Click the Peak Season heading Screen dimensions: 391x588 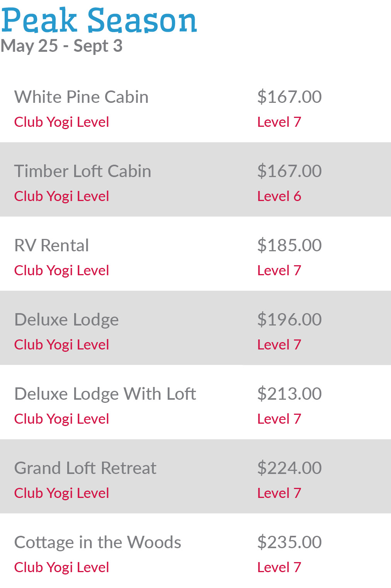coord(99,20)
